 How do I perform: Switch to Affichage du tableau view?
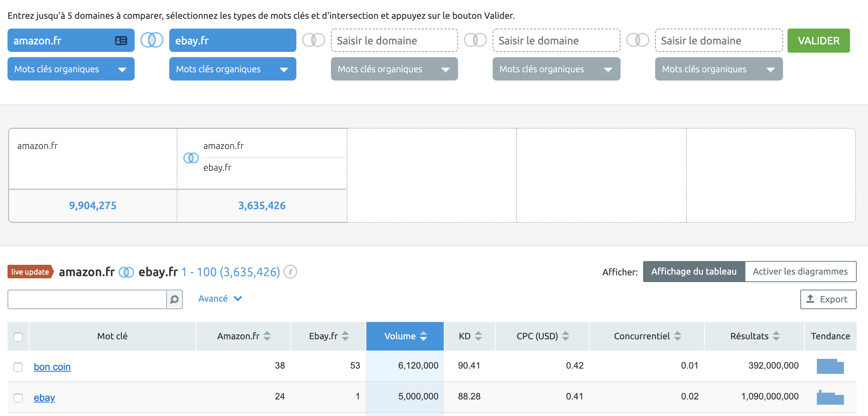pyautogui.click(x=694, y=272)
